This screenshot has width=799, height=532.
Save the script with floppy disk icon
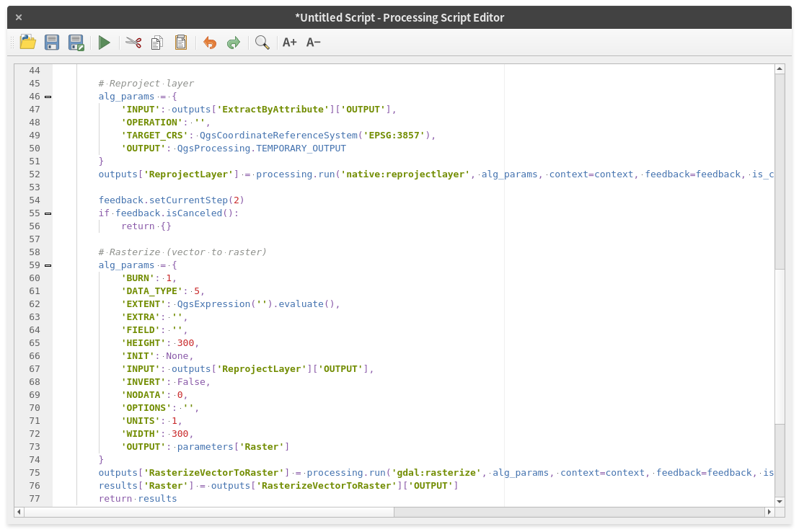click(x=52, y=43)
